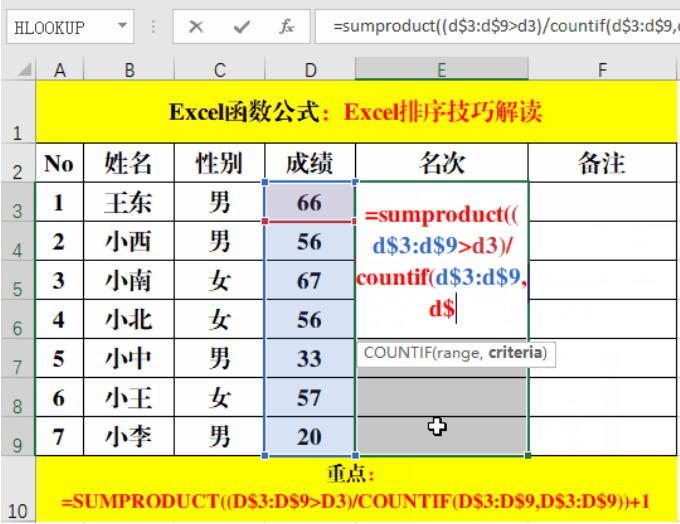
Task: Select row 3 header
Action: (x=17, y=202)
